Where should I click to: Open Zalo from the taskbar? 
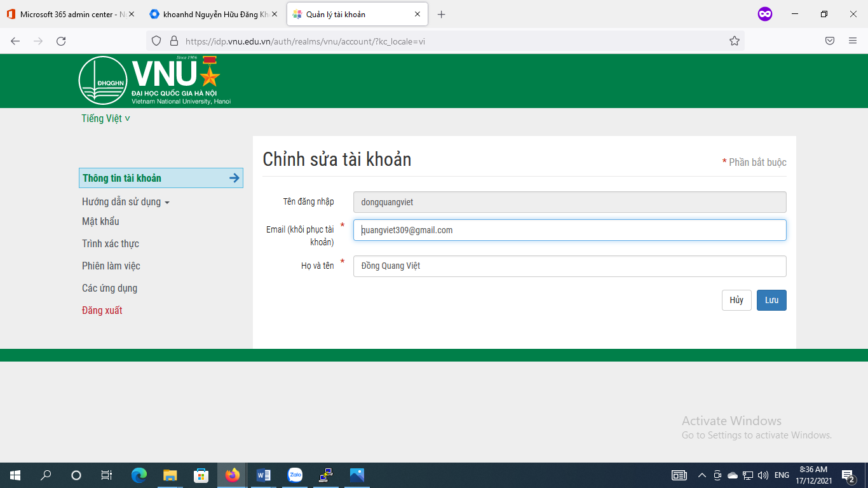(295, 475)
